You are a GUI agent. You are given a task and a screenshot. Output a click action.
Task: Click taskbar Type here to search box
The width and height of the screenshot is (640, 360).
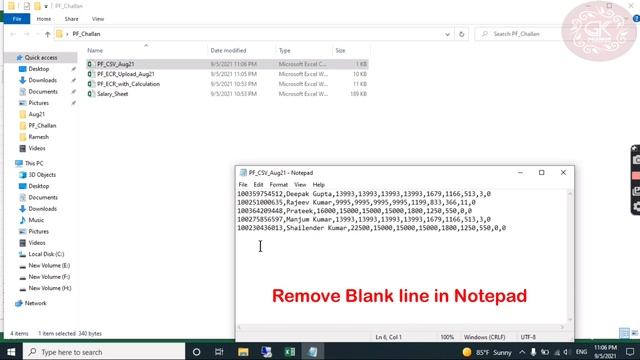click(104, 352)
